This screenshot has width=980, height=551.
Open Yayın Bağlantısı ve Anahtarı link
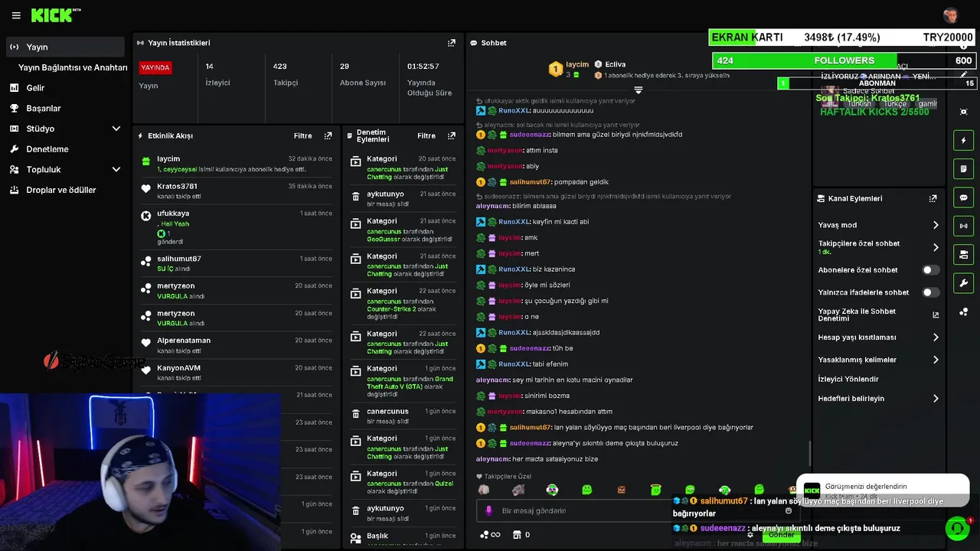click(x=73, y=67)
